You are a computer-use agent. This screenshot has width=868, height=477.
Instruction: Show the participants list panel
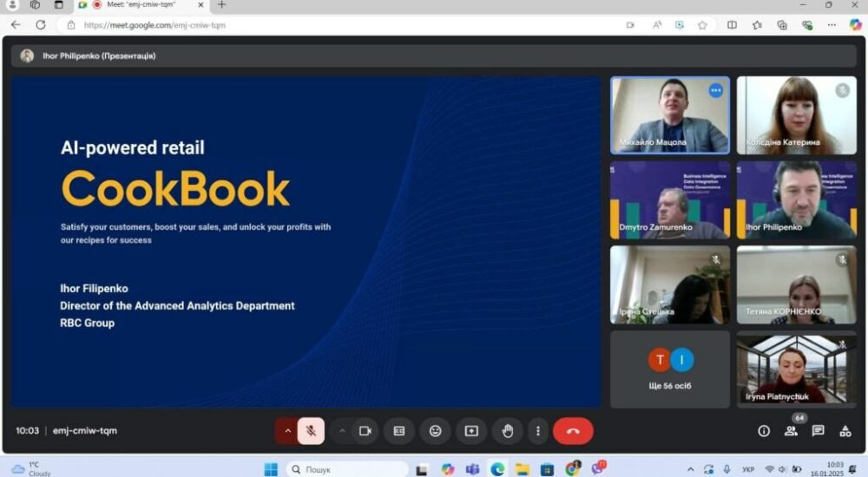coord(791,431)
